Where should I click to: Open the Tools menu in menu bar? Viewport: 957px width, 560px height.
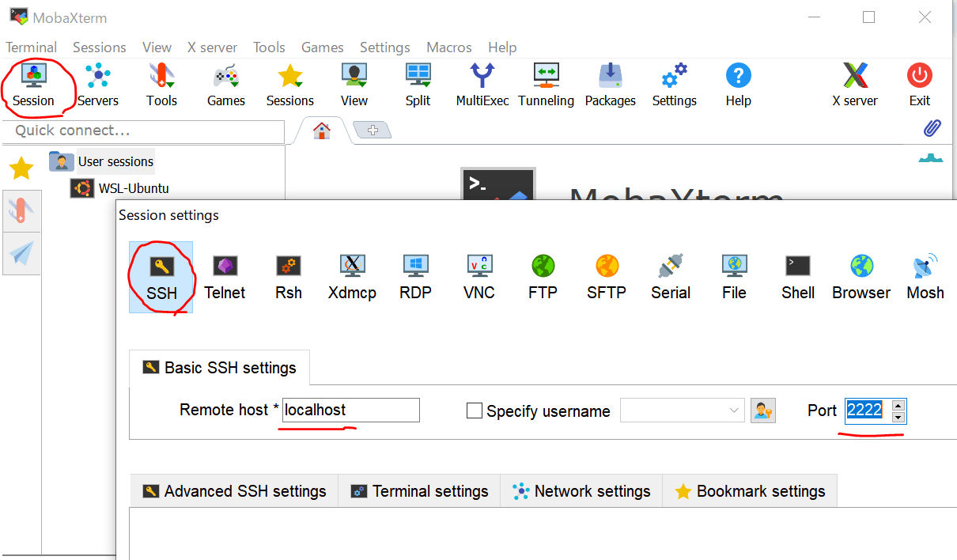[270, 47]
